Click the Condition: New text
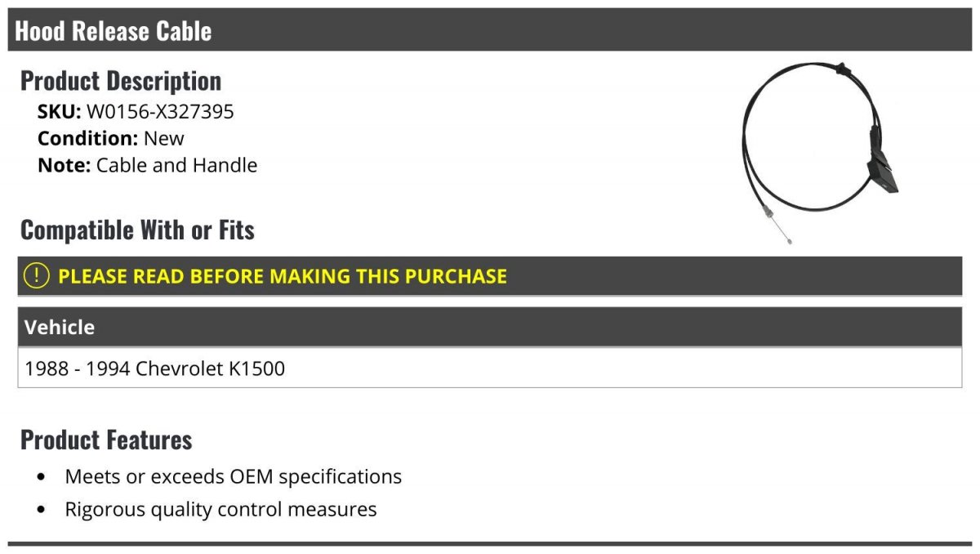 pyautogui.click(x=111, y=138)
